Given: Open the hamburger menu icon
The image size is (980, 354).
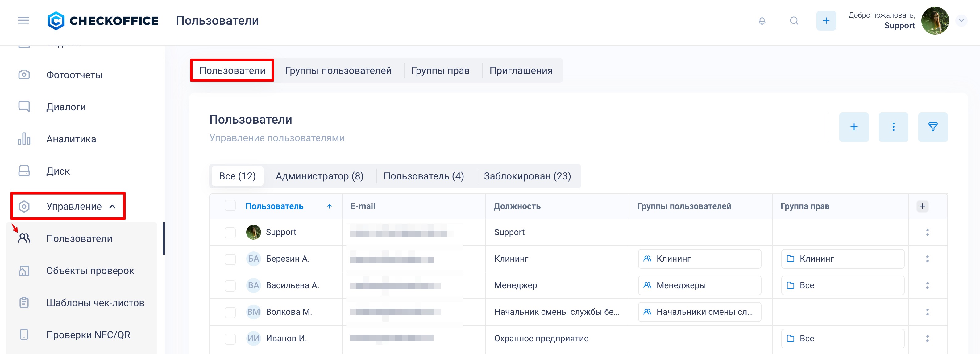Looking at the screenshot, I should (x=23, y=20).
